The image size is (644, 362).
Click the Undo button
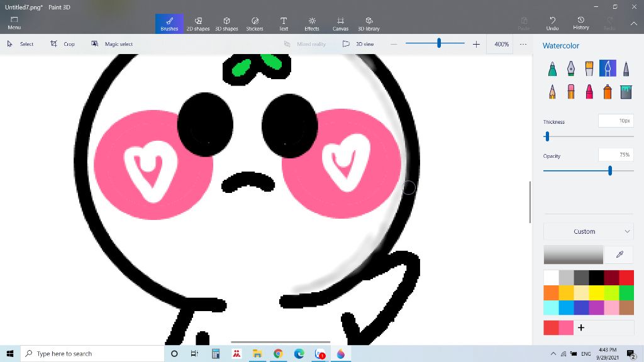[552, 24]
